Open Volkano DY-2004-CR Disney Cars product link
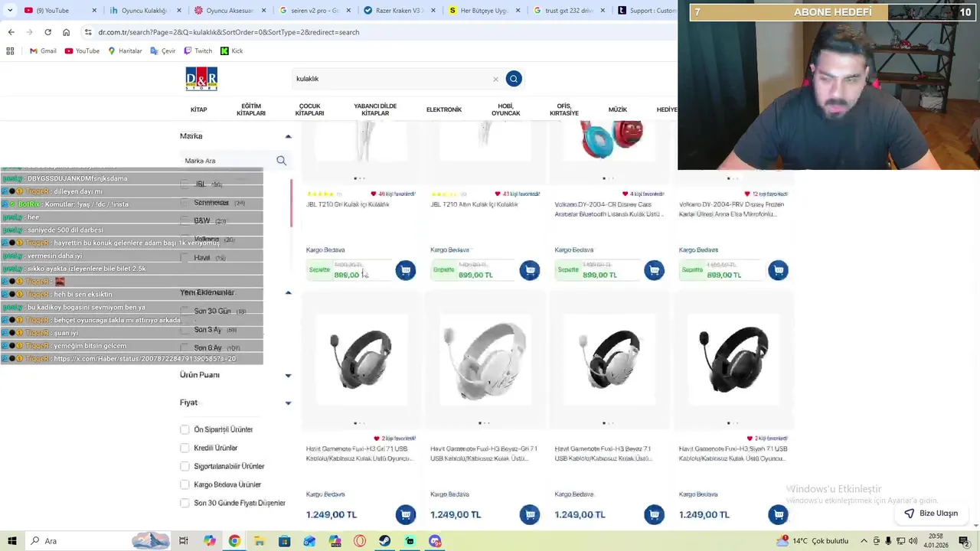 [x=608, y=209]
